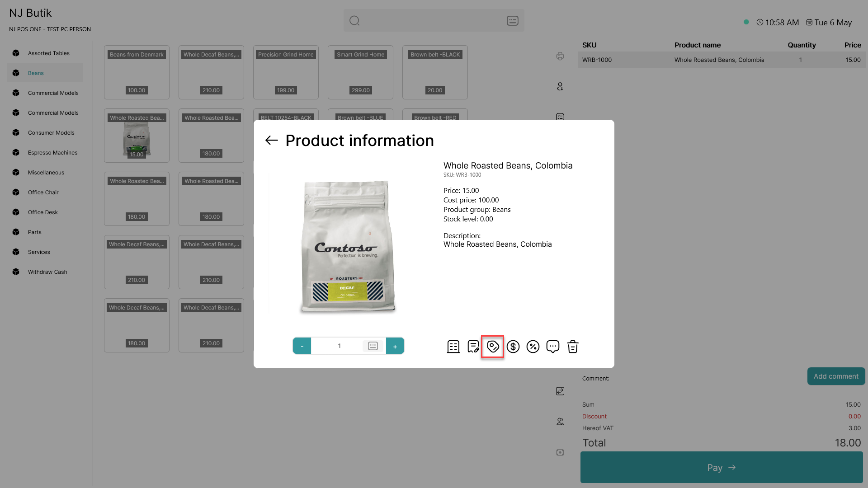This screenshot has width=868, height=488.
Task: Click 'Cost price: 100.00' text
Action: [471, 200]
